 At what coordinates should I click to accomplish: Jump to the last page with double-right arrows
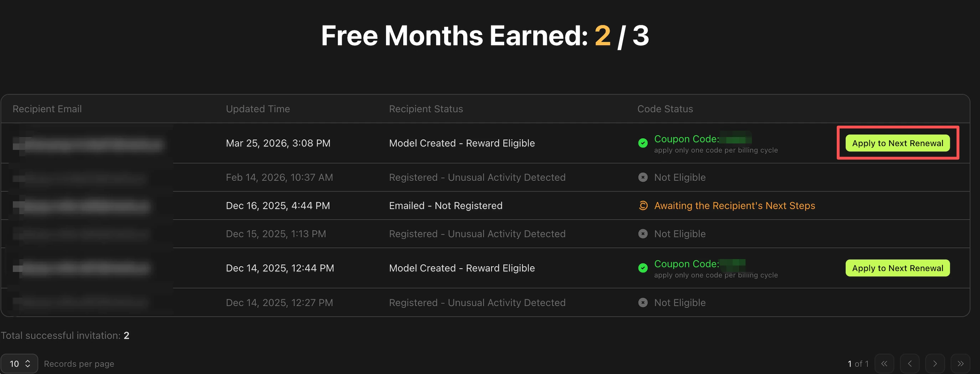(x=961, y=364)
